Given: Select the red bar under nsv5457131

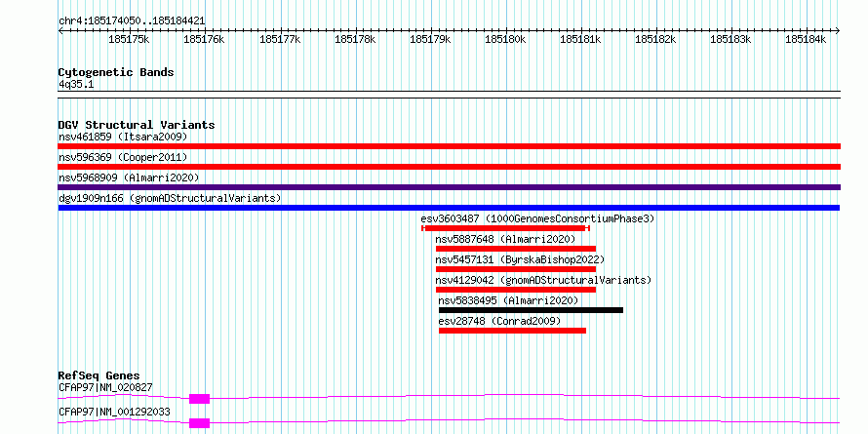Looking at the screenshot, I should 516,269.
